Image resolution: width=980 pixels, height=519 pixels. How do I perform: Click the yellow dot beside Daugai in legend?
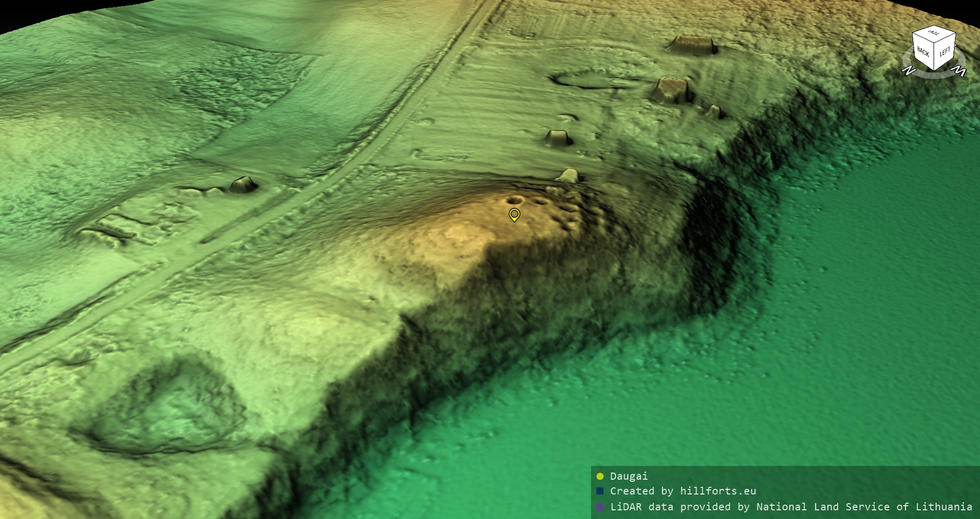(600, 476)
